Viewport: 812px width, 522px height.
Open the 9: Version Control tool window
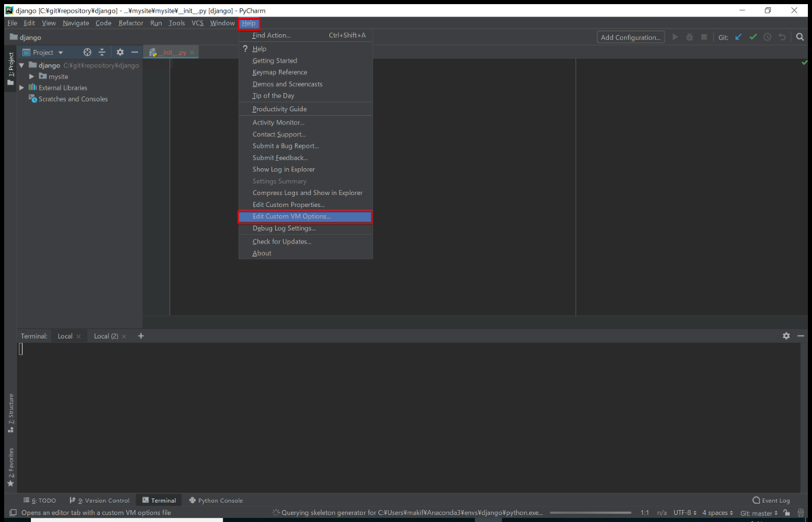(x=99, y=501)
